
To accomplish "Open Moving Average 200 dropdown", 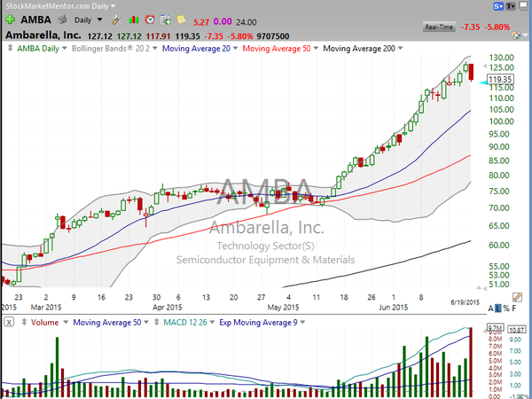I will [x=401, y=49].
